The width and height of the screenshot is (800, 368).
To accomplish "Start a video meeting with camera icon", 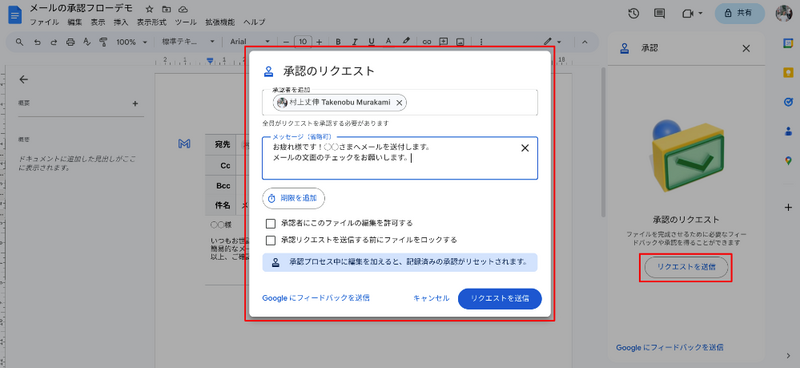I will click(687, 14).
